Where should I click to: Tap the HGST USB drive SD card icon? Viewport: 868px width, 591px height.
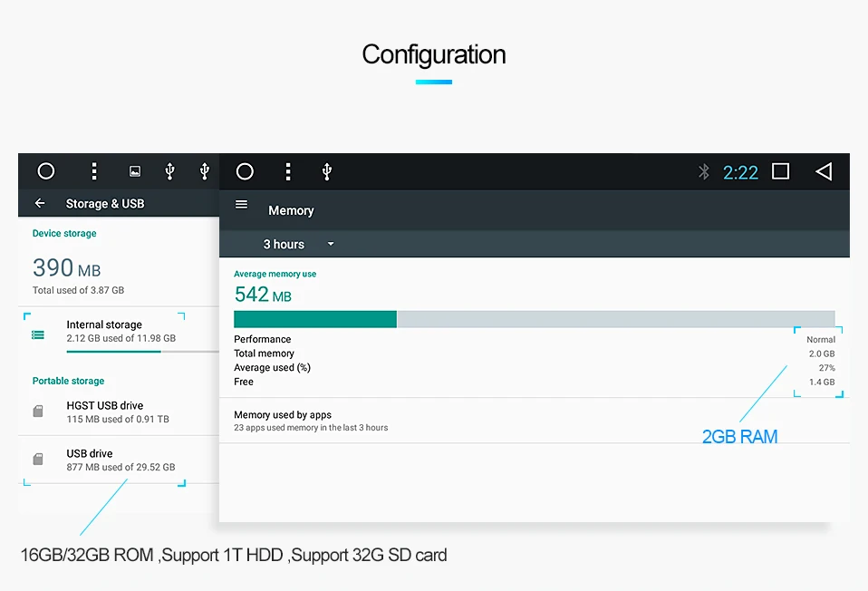(38, 412)
